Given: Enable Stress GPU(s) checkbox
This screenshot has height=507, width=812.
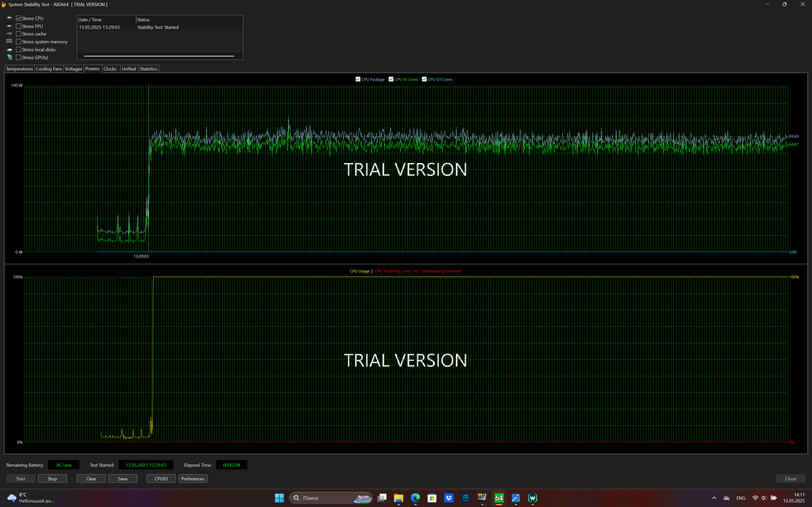Looking at the screenshot, I should [19, 57].
